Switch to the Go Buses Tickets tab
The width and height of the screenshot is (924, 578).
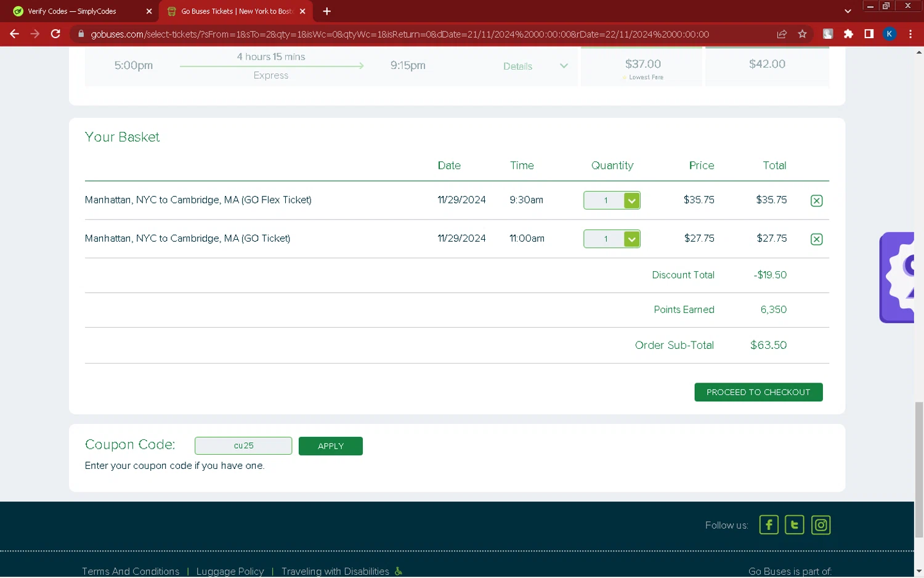click(236, 11)
